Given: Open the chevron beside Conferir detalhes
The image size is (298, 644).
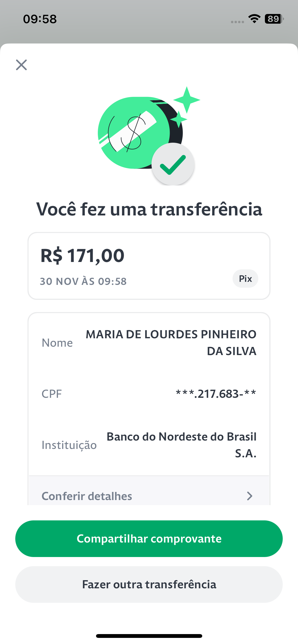Looking at the screenshot, I should 250,496.
